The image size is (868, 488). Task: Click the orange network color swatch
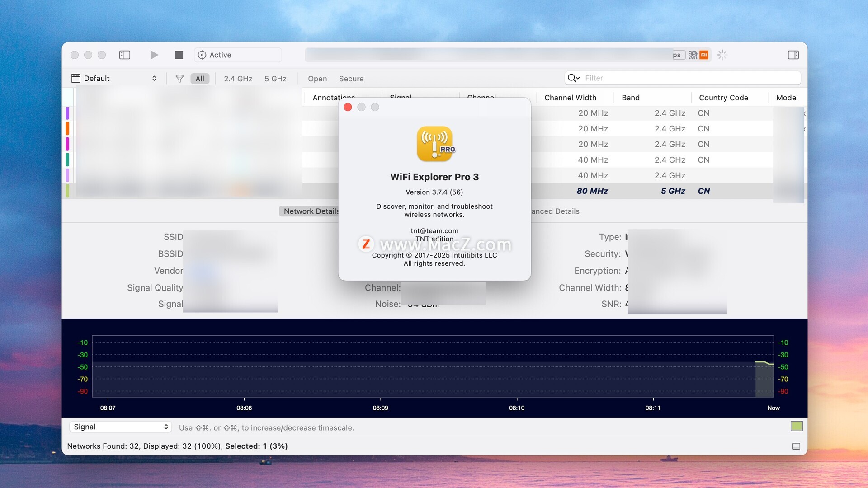67,128
